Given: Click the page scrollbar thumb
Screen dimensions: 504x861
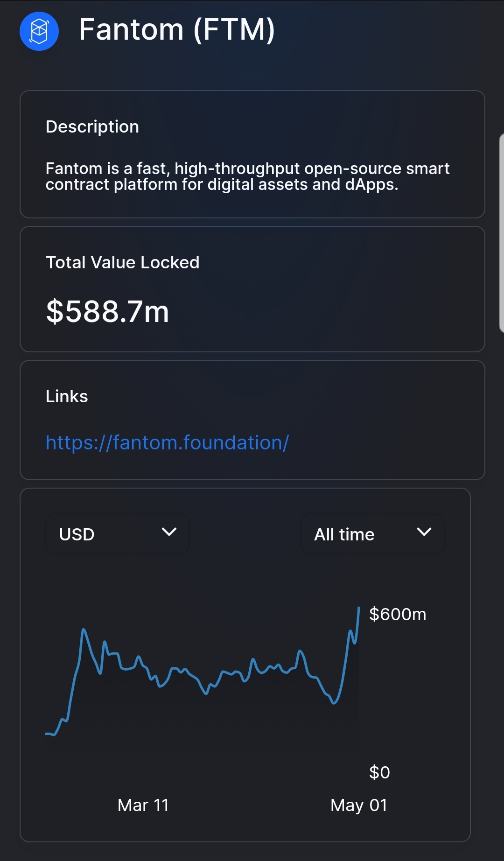Looking at the screenshot, I should pyautogui.click(x=501, y=232).
